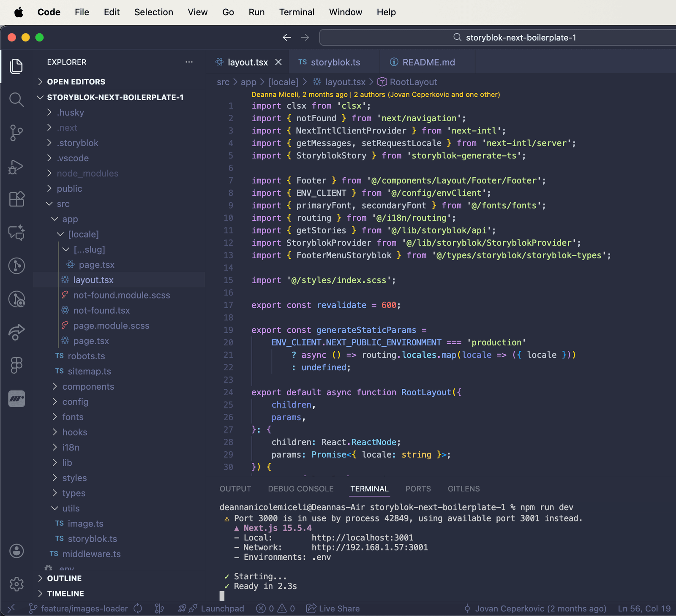Screen dimensions: 676x616
Task: Open Run and Debug view icon
Action: [x=16, y=166]
